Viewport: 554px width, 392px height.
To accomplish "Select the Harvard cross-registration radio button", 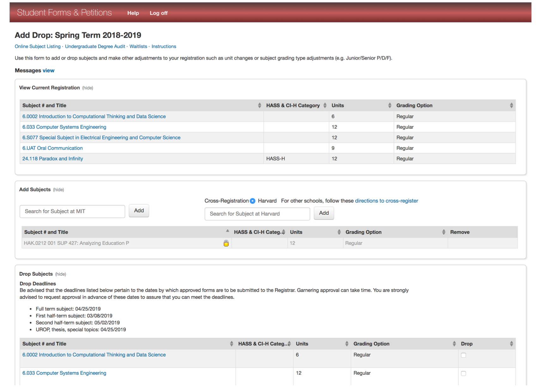I will (253, 201).
